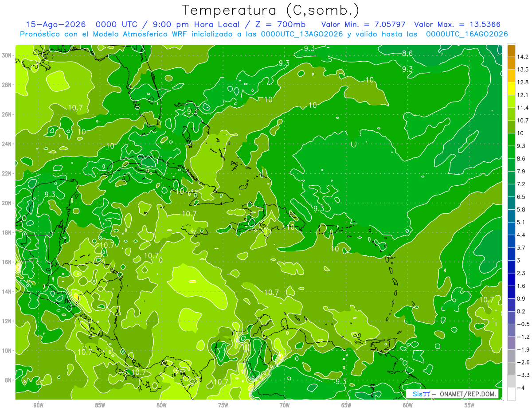
Task: Click the 24N latitude axis label
Action: [x=8, y=144]
